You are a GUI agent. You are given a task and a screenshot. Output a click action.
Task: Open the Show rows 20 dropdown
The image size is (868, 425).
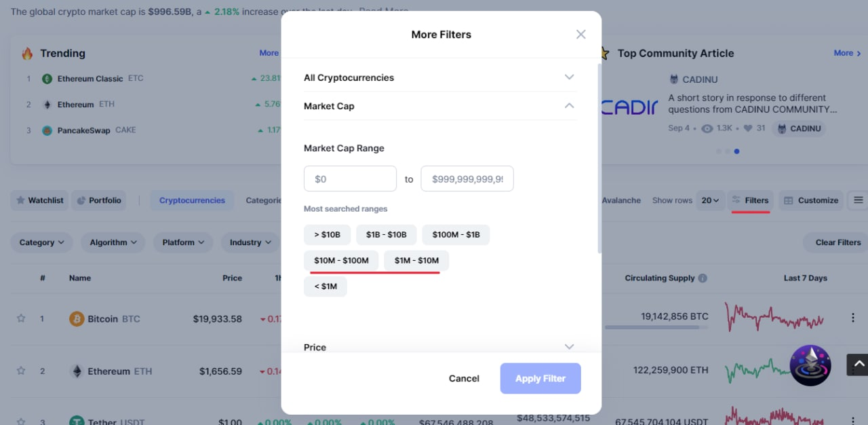[x=711, y=200]
